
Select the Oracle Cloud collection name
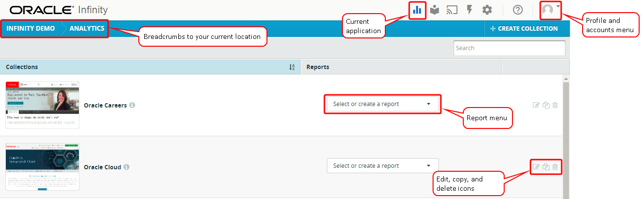(x=102, y=167)
